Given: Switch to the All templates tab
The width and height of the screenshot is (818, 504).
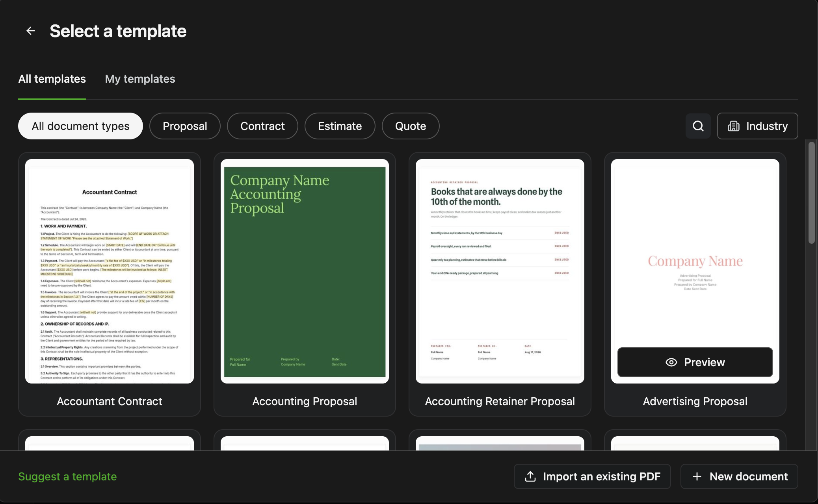Looking at the screenshot, I should click(52, 79).
